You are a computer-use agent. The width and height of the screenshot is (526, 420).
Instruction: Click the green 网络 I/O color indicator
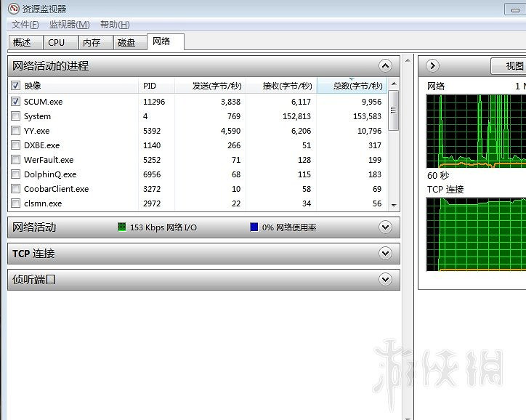[122, 227]
